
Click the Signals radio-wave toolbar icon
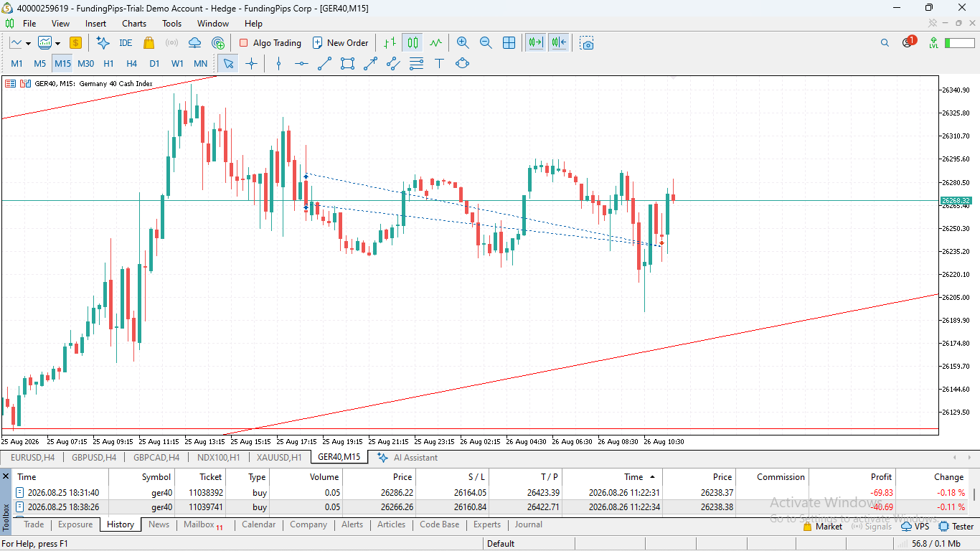(171, 43)
